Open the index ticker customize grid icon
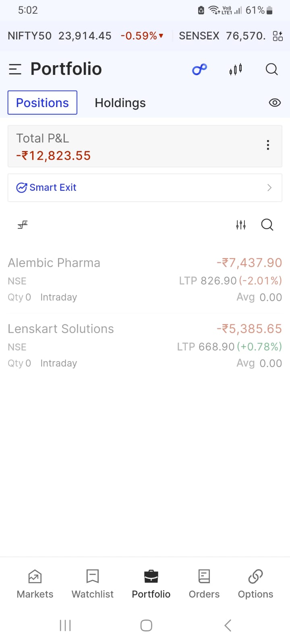Screen dimensions: 290x644 click(x=278, y=36)
